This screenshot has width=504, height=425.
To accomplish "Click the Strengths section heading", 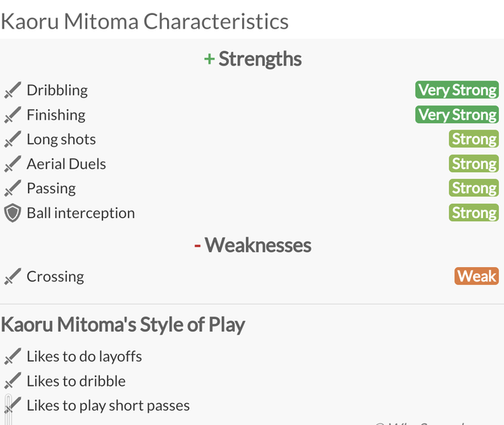I will pos(253,59).
